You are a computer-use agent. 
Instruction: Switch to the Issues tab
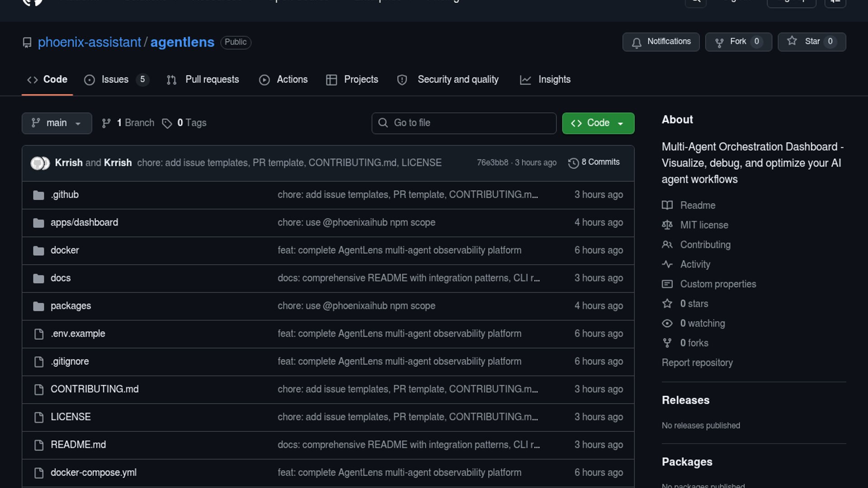point(115,80)
